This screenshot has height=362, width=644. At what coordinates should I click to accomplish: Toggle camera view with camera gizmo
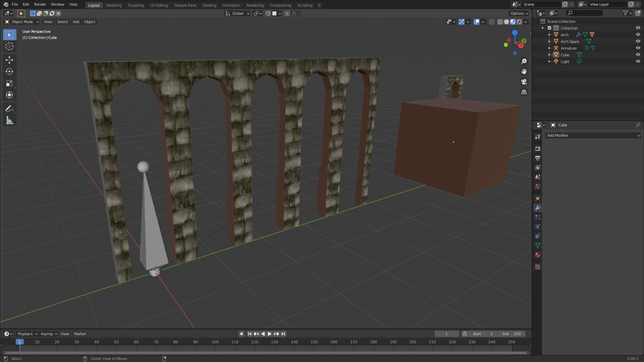(524, 82)
